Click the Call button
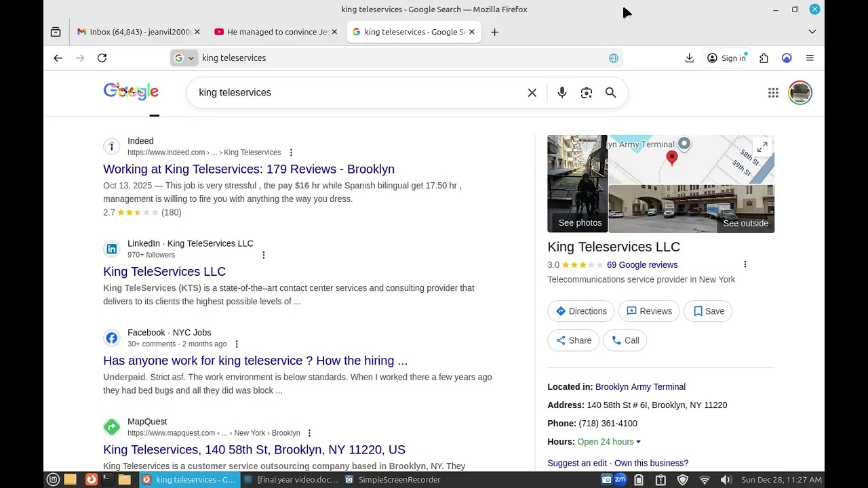Screen dimensions: 868x488 (x=625, y=340)
